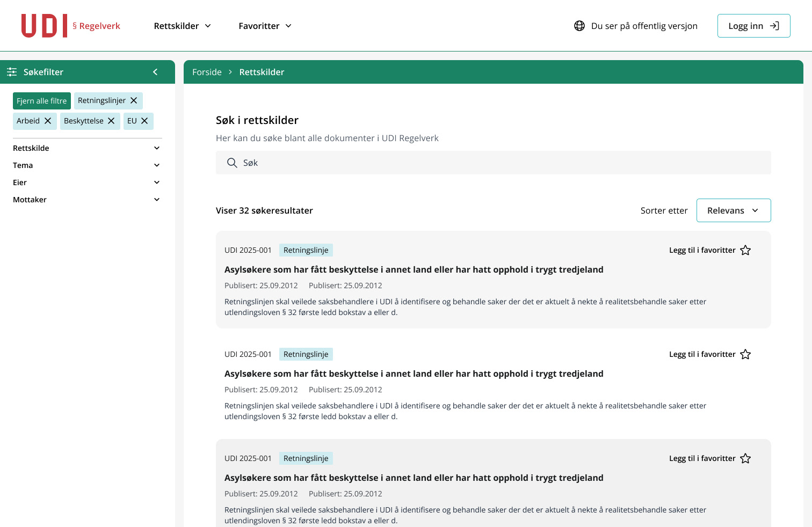
Task: Click the globe public version icon
Action: 579,26
